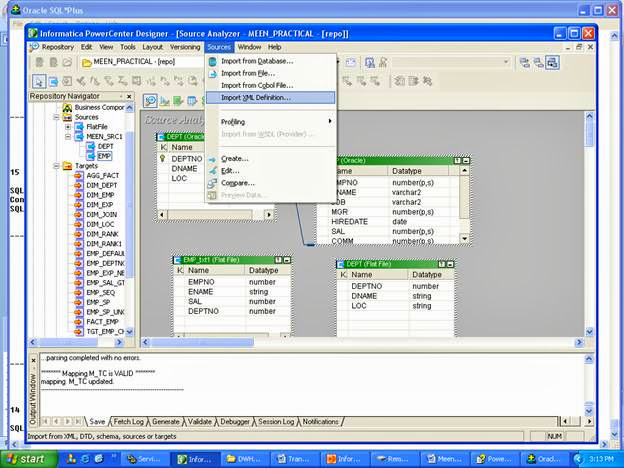Click the workspace horizontal scrollbar thumb

point(202,342)
